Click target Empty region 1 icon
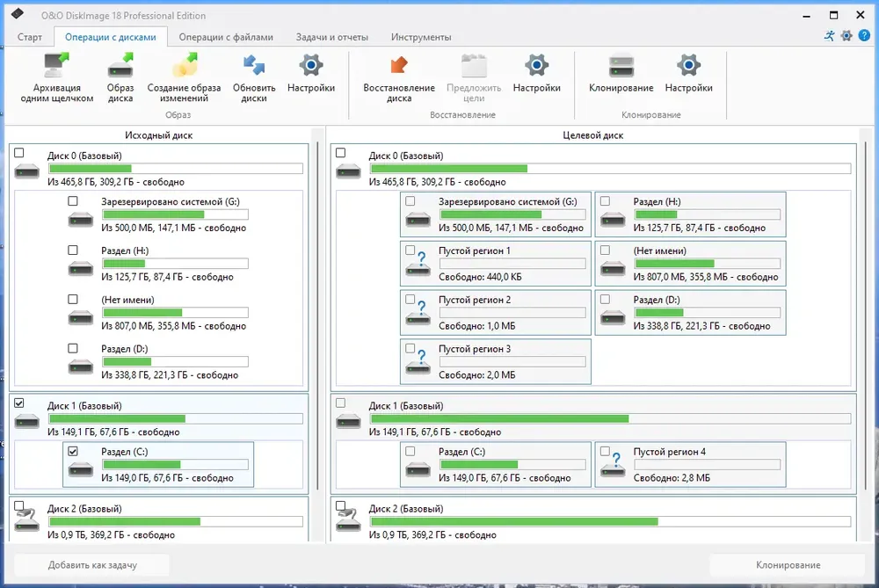Image resolution: width=879 pixels, height=588 pixels. pos(418,265)
